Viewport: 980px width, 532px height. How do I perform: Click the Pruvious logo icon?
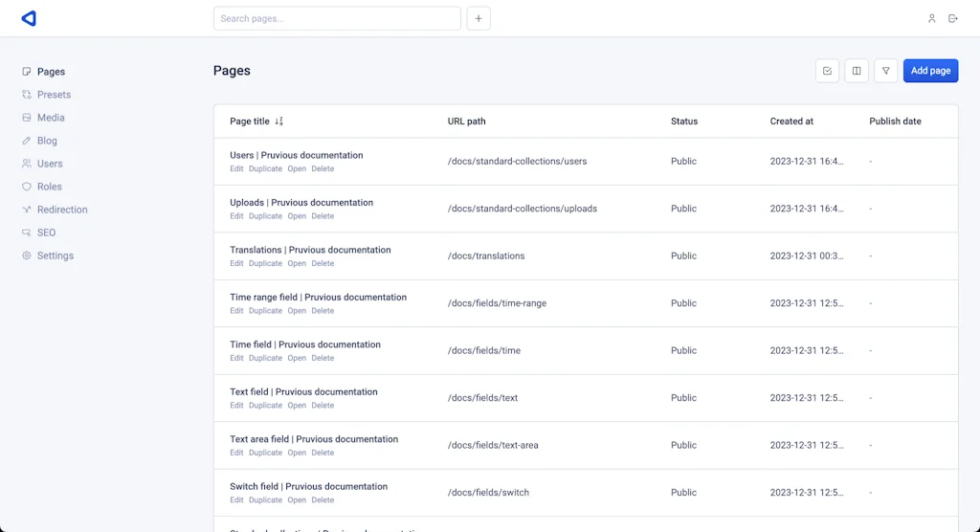click(29, 18)
